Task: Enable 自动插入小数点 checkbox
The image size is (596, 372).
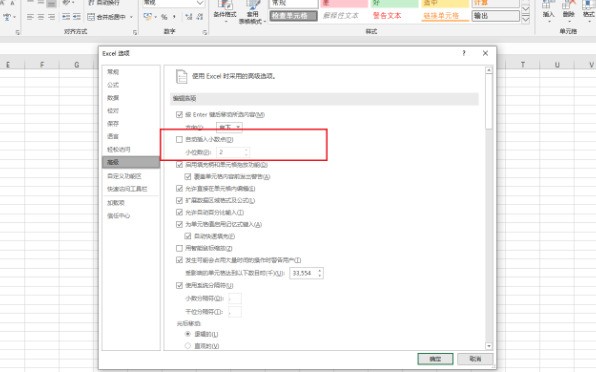Action: (x=179, y=139)
